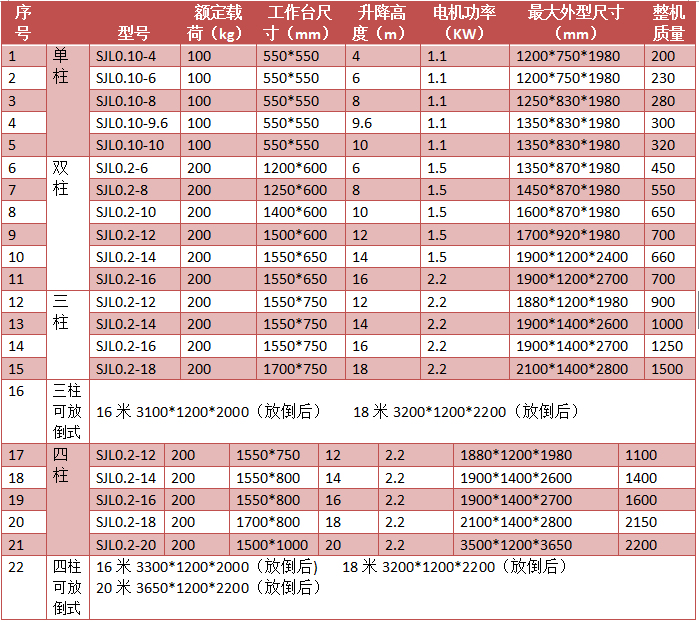Click the 2150 weight cell
This screenshot has height=622, width=699.
[641, 522]
